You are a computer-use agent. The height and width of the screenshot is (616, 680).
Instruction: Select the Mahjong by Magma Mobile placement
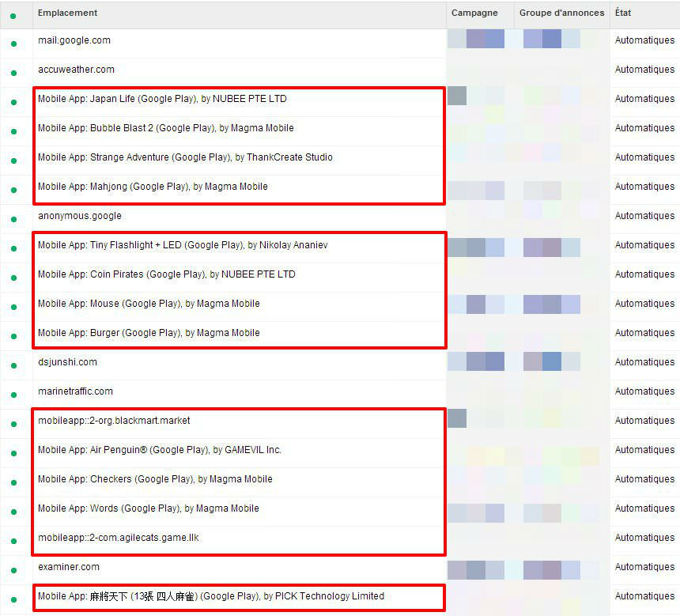(153, 187)
